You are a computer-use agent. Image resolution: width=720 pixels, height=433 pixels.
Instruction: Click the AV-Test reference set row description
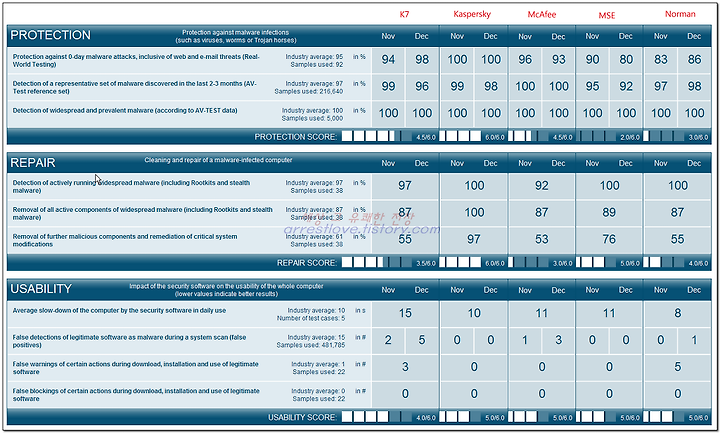click(135, 87)
